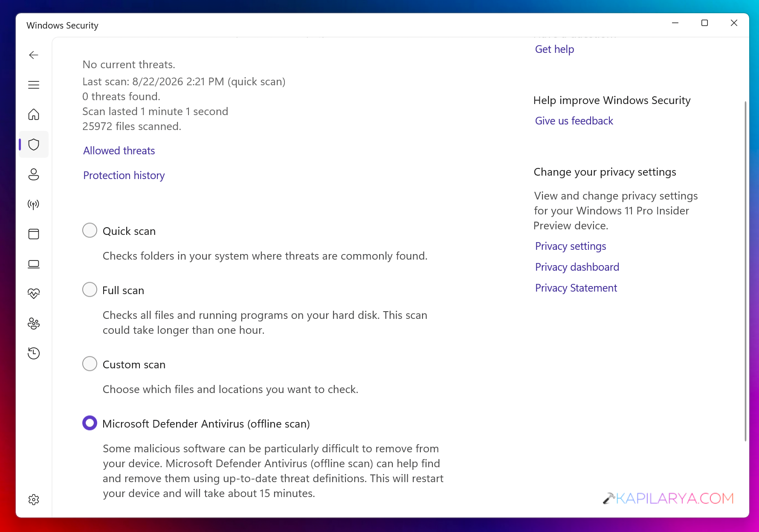759x532 pixels.
Task: Select the Full scan radio button
Action: 90,289
